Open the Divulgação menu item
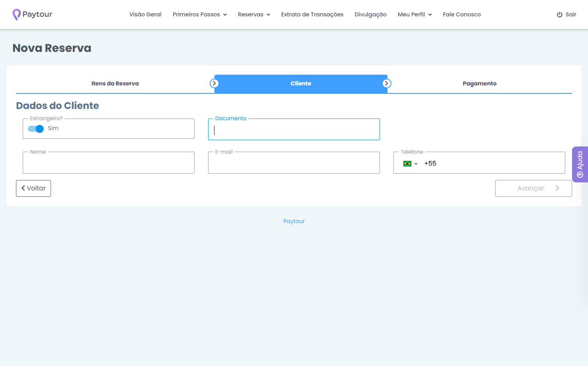588x366 pixels. click(370, 15)
